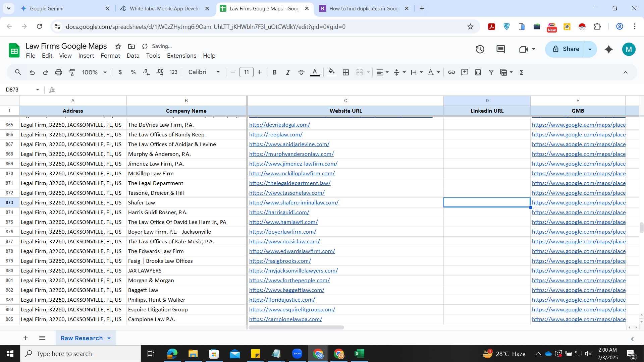
Task: Star the Law Firms Google Maps document
Action: [118, 46]
